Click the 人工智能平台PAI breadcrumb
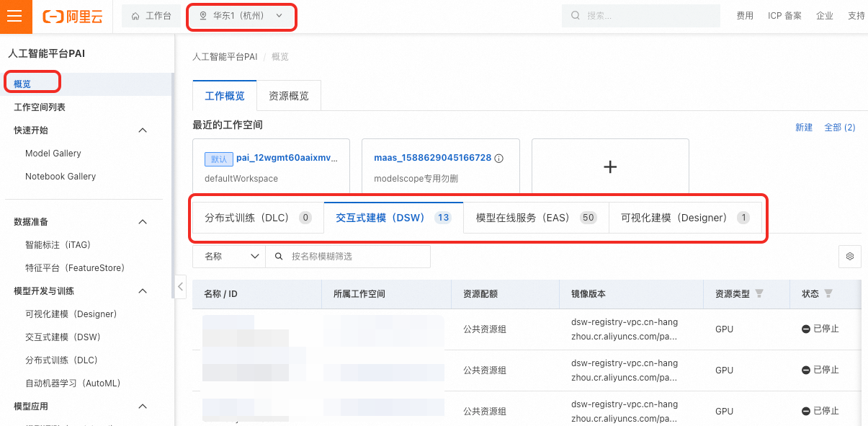Screen dimensions: 868x426 (x=225, y=56)
